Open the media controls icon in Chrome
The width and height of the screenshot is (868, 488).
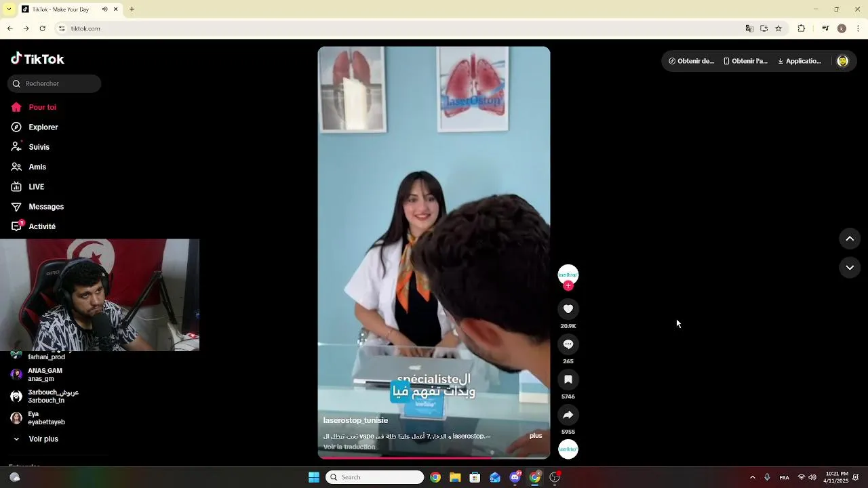pyautogui.click(x=825, y=28)
